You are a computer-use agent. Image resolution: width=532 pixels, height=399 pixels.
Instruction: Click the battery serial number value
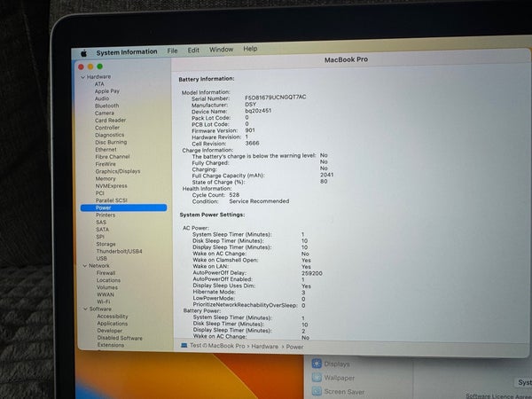click(276, 98)
